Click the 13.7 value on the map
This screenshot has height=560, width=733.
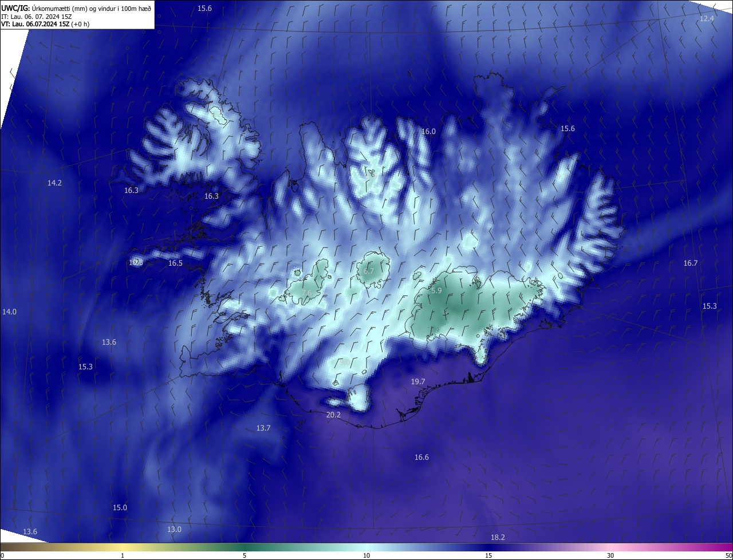click(x=263, y=428)
